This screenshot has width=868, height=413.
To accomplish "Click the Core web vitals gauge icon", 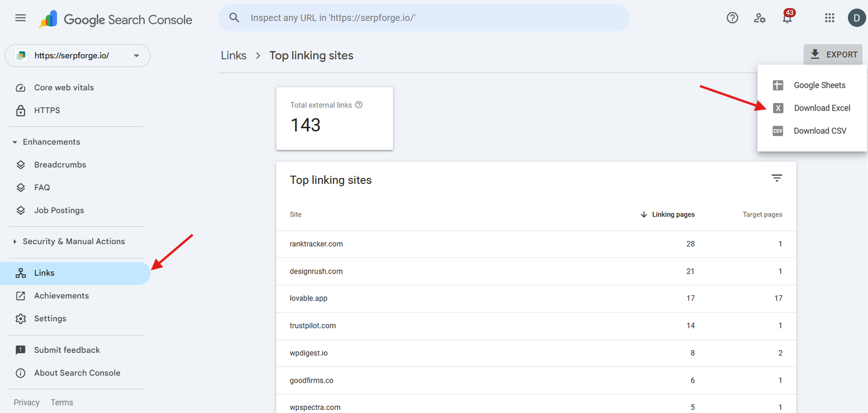I will [x=21, y=88].
